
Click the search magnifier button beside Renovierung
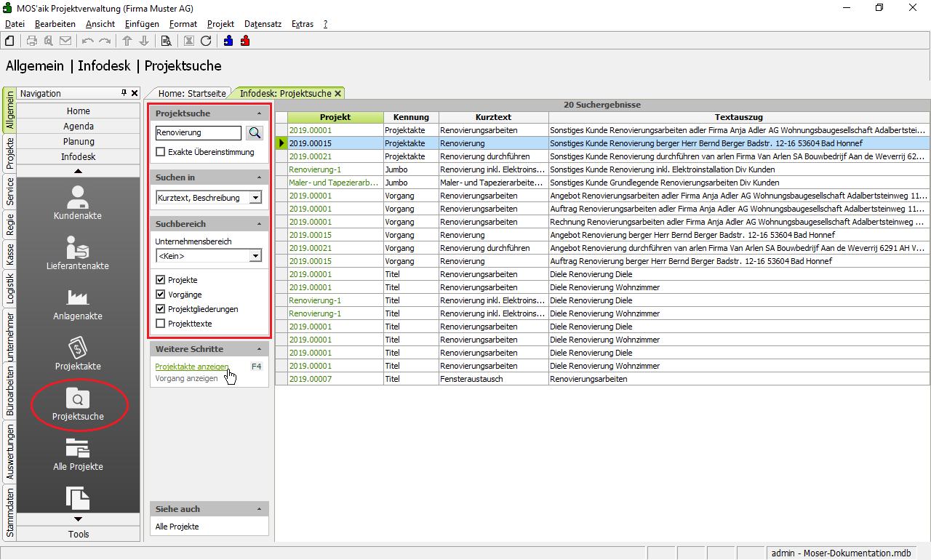[x=255, y=133]
